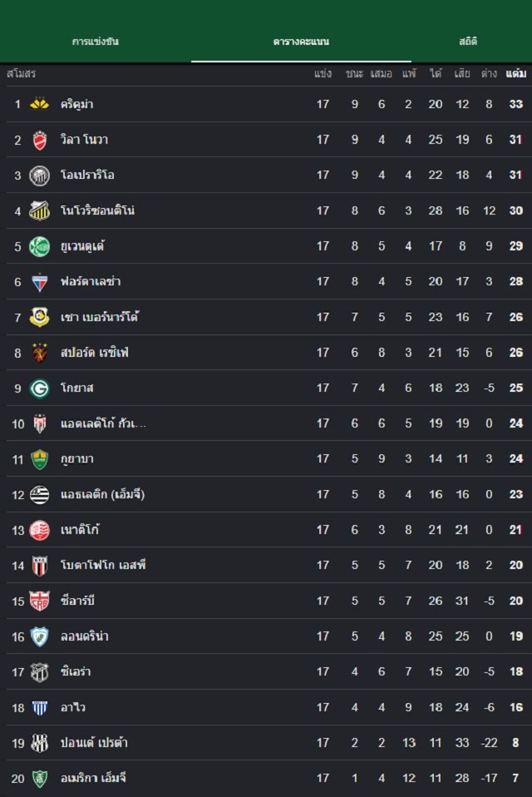Click the สโมสร club column header
This screenshot has width=532, height=797.
point(22,74)
